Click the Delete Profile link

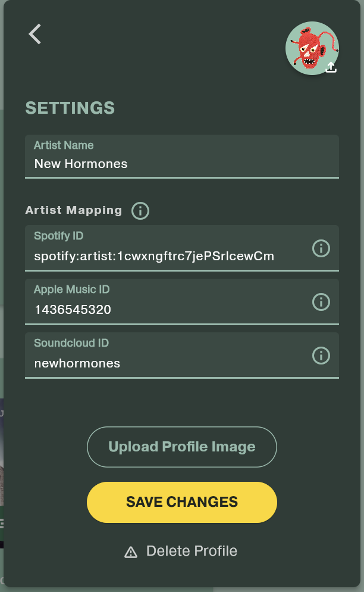coord(192,552)
